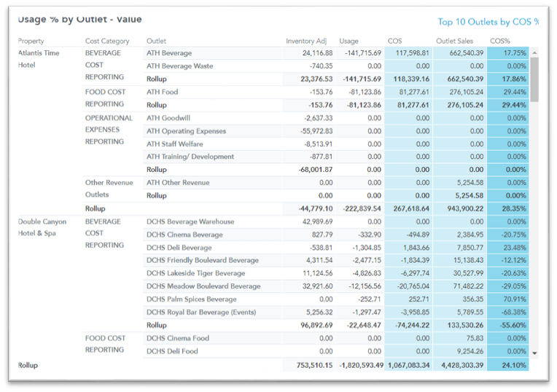
Task: Sort by the COS column header
Action: point(394,42)
